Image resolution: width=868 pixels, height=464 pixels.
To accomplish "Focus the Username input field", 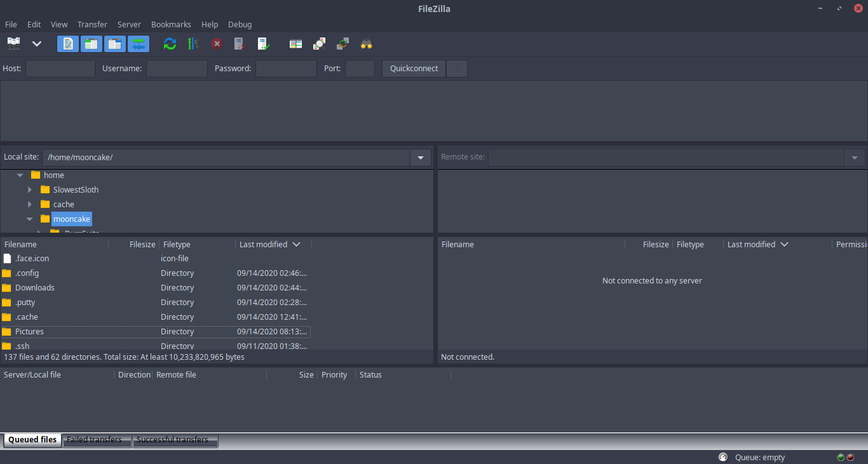I will tap(177, 69).
